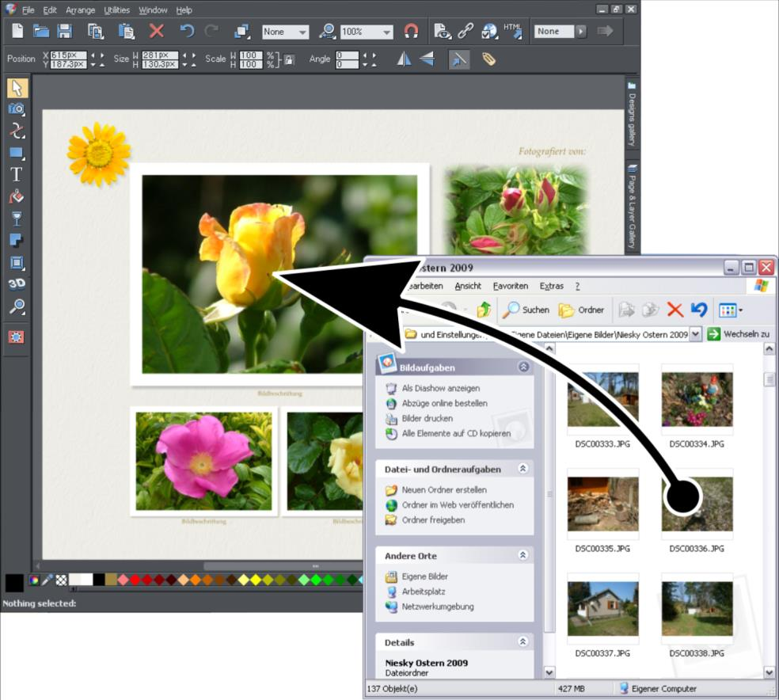The image size is (779, 700).
Task: Click the Arbeitsplatz link
Action: click(x=424, y=592)
